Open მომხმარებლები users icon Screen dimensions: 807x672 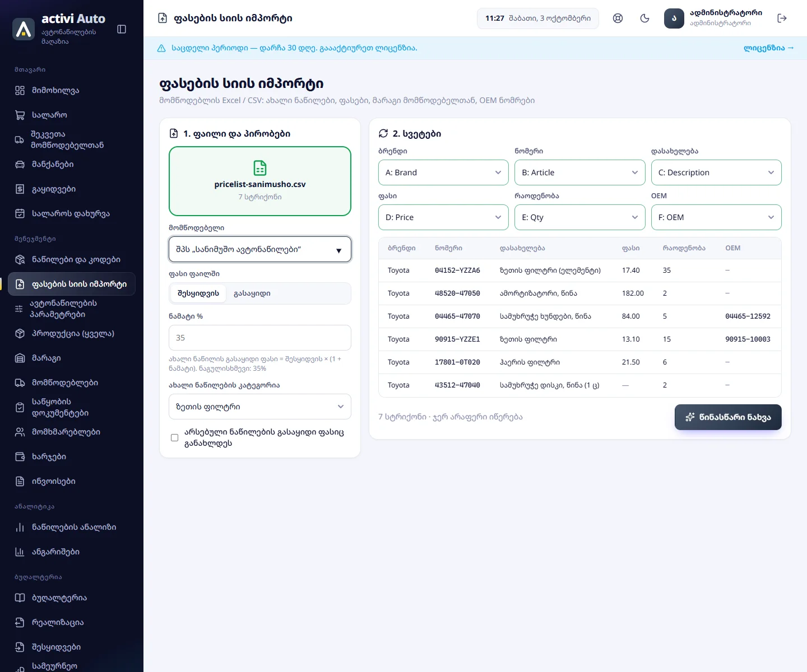click(20, 432)
